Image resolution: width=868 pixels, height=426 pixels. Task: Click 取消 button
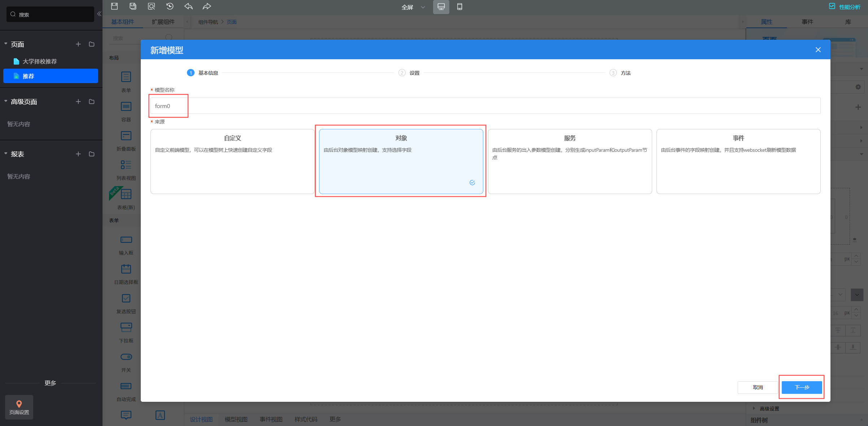[x=758, y=387]
